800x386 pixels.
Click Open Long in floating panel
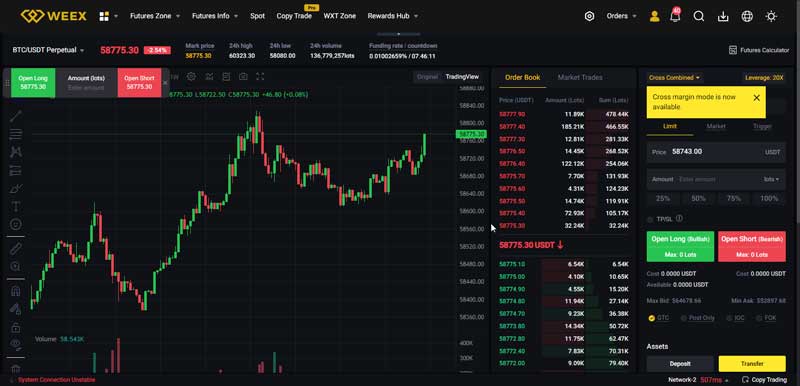[x=33, y=83]
